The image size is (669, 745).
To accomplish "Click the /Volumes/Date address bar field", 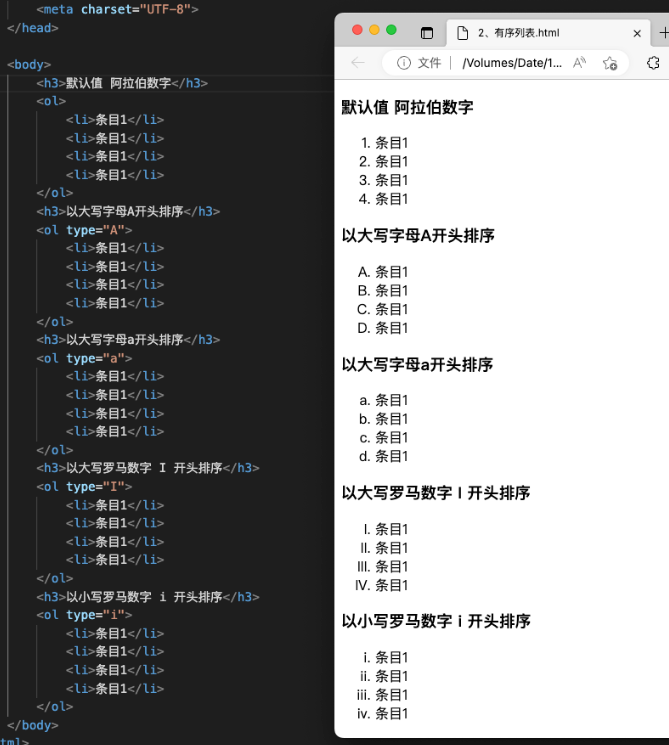I will pyautogui.click(x=512, y=63).
